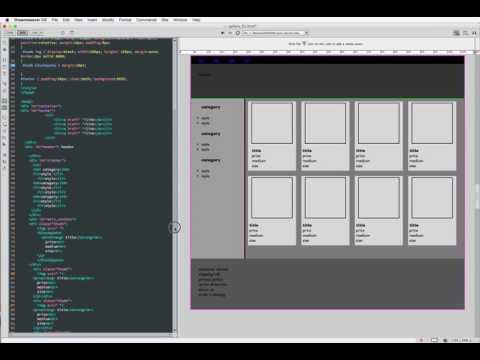Click the Select Parent Tag icon
The width and height of the screenshot is (480, 360).
[x=5, y=83]
